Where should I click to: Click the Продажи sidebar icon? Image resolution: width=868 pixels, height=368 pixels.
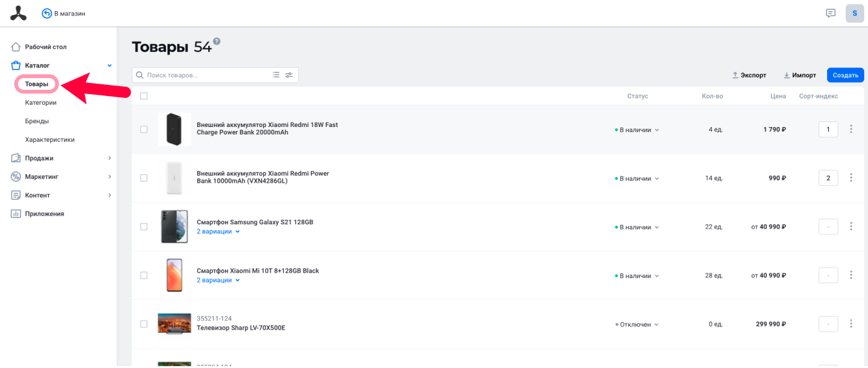[16, 158]
